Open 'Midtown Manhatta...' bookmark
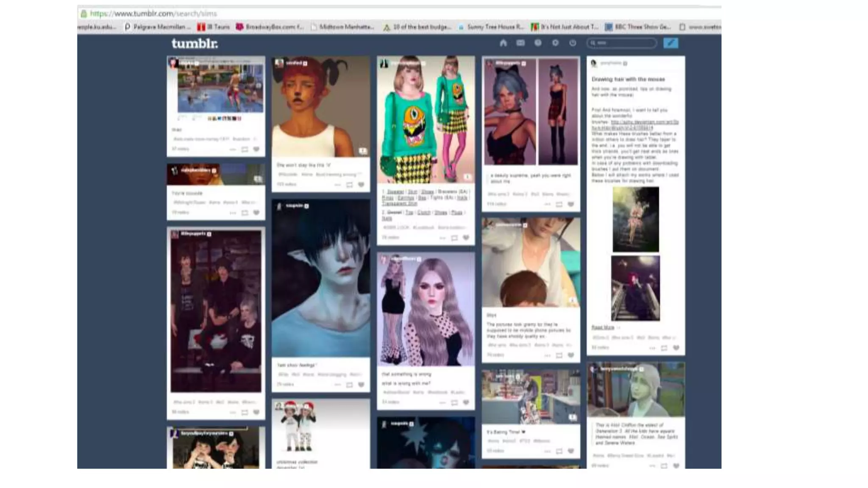Image resolution: width=868 pixels, height=488 pixels. click(x=342, y=27)
